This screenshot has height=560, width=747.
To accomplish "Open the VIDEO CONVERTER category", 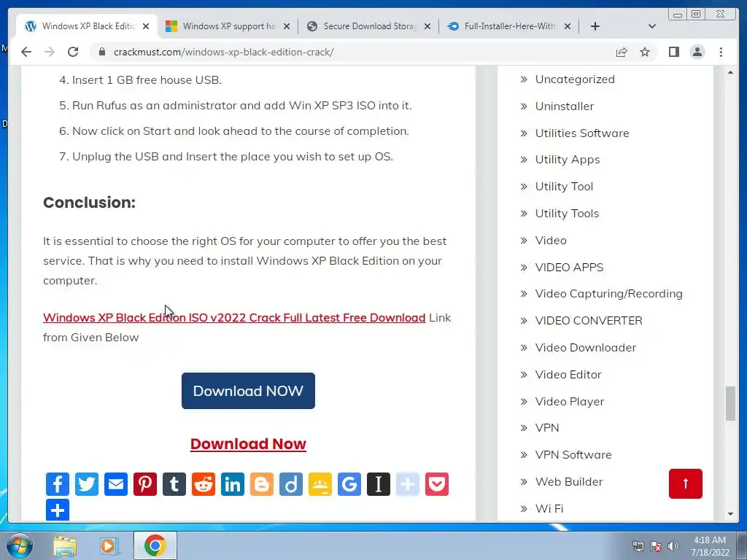I will click(x=589, y=321).
